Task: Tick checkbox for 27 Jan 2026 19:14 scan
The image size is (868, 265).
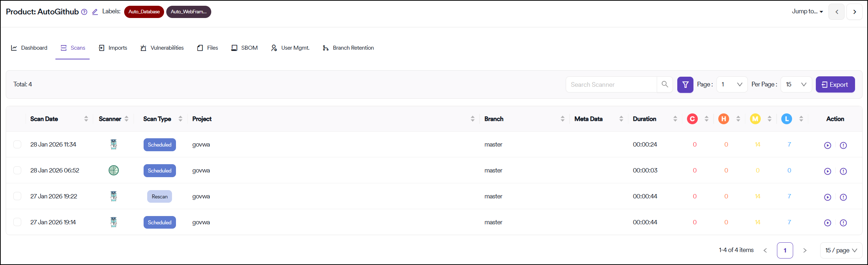Action: (17, 222)
